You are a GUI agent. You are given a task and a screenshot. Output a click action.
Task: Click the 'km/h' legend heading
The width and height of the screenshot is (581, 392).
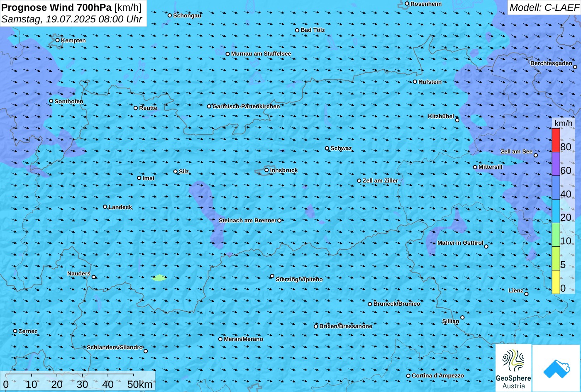[563, 123]
